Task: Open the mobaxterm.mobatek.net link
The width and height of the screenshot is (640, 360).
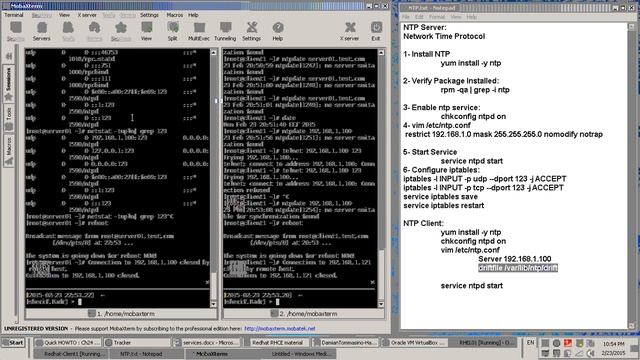Action: [280, 329]
